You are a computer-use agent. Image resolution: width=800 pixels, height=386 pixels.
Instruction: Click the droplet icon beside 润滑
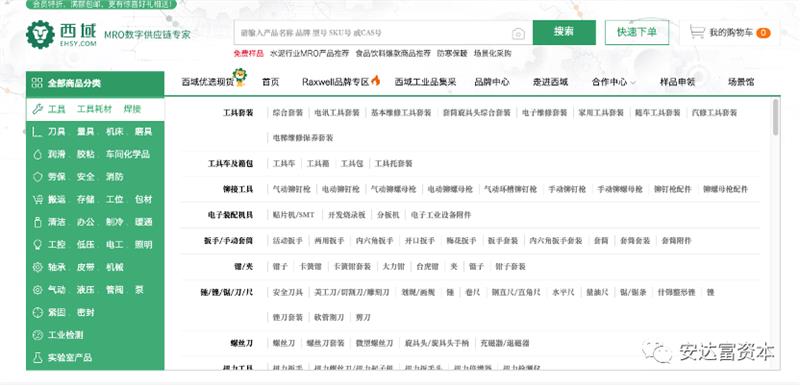point(37,155)
